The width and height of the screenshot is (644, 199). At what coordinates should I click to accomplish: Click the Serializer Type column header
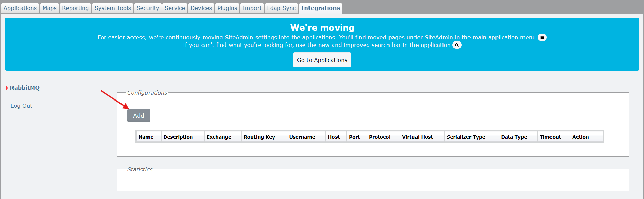click(466, 137)
